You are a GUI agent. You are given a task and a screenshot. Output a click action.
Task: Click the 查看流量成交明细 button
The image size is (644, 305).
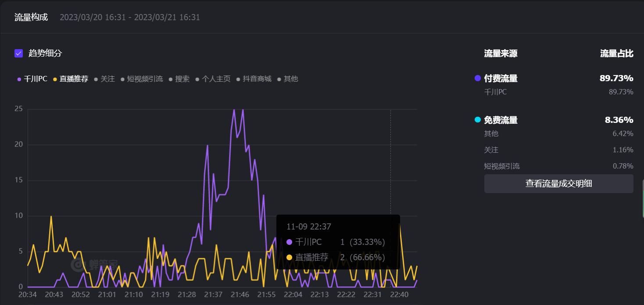click(x=558, y=183)
